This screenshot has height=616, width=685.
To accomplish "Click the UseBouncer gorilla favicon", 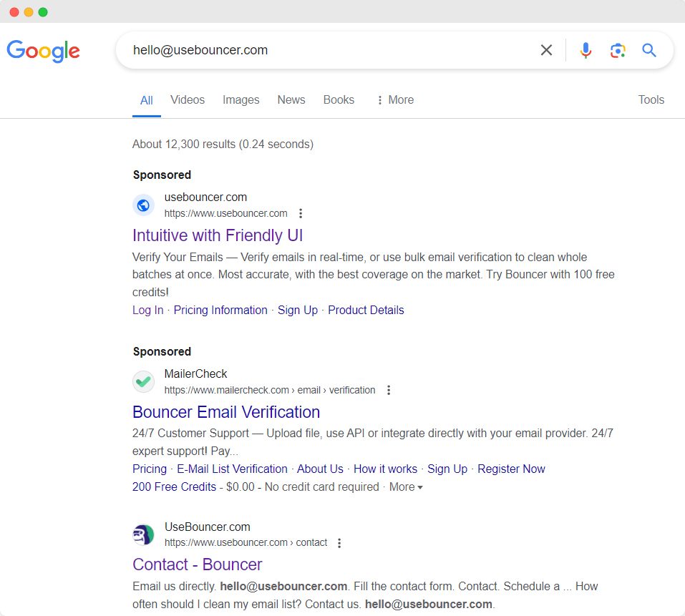I will click(x=144, y=534).
